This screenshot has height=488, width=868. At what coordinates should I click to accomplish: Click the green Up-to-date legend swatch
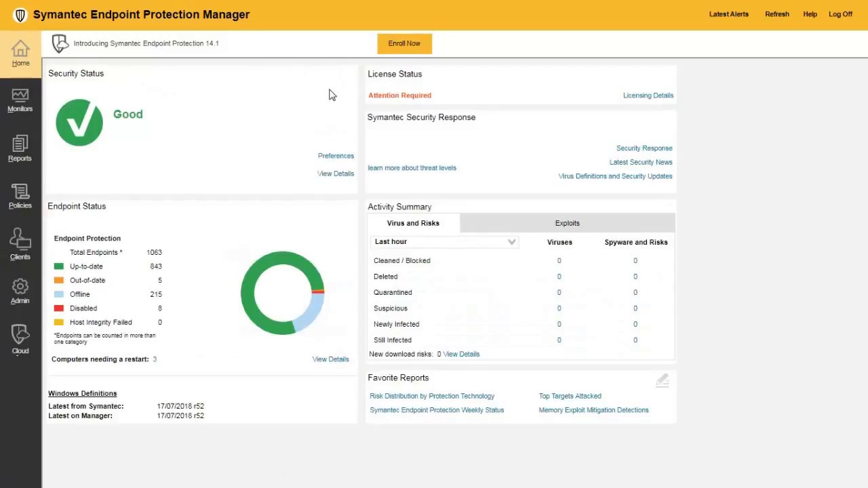point(59,266)
